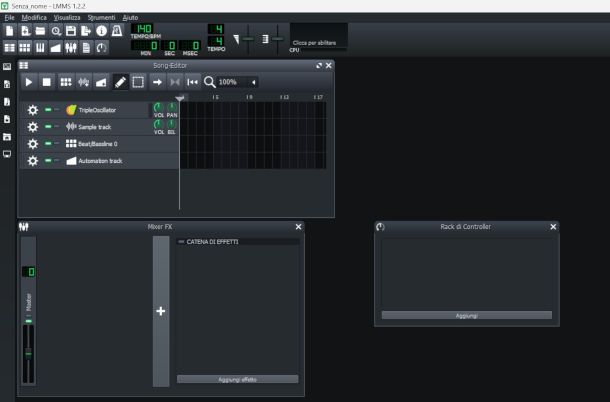Open Sample track settings gear
Screen dimensions: 610x402
tap(33, 127)
